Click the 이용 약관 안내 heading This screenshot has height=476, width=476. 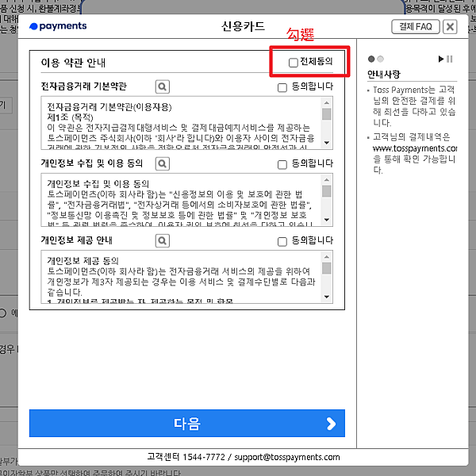coord(73,63)
